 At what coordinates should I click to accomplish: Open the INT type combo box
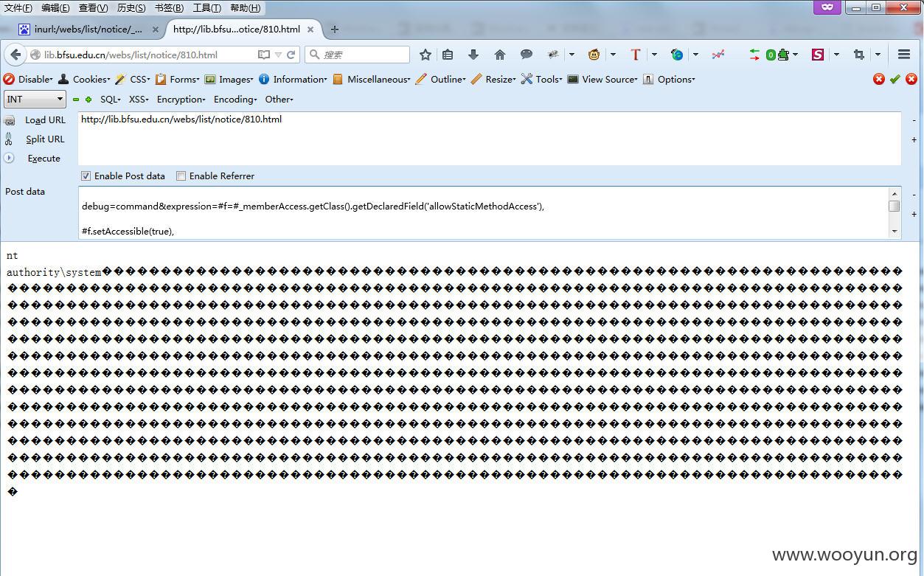(x=35, y=100)
